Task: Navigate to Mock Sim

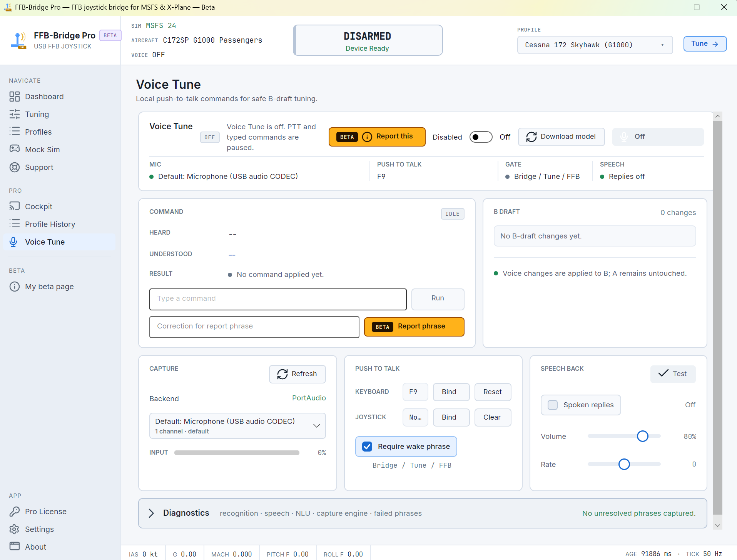Action: click(59, 150)
